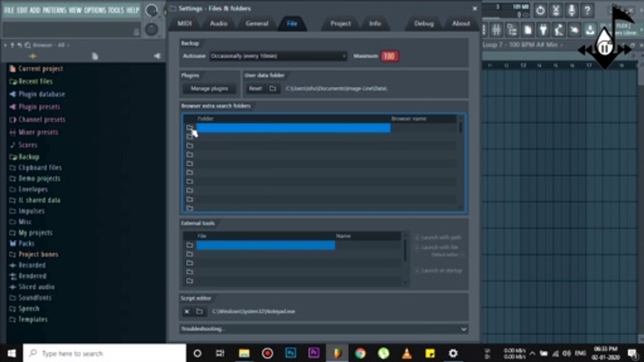Click the hourglass-shaped toolbar icon

pyautogui.click(x=556, y=10)
